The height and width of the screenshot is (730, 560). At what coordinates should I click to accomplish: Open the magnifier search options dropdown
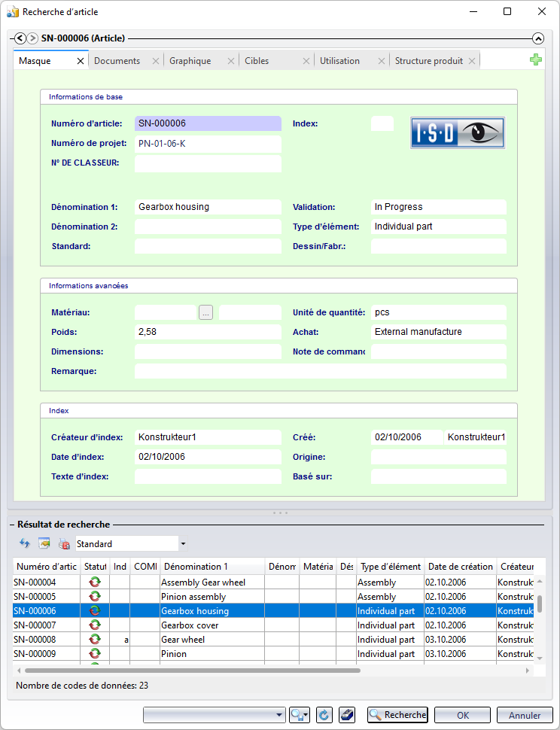300,715
